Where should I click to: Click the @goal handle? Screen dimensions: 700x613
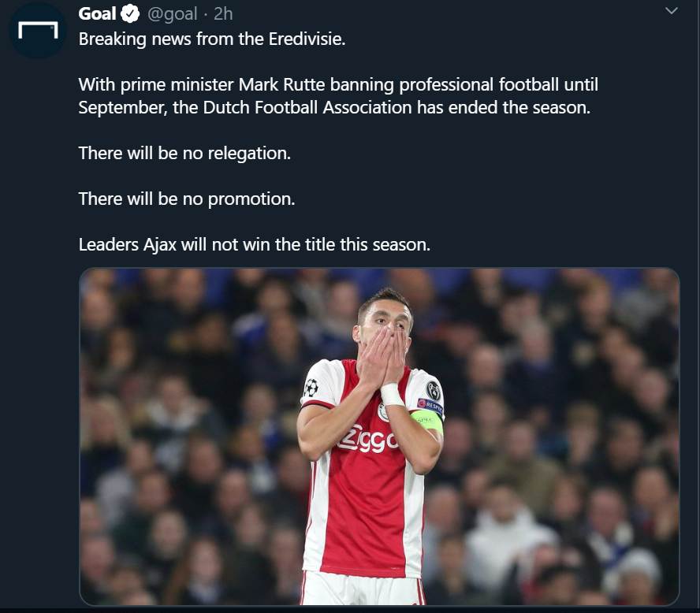pyautogui.click(x=172, y=14)
